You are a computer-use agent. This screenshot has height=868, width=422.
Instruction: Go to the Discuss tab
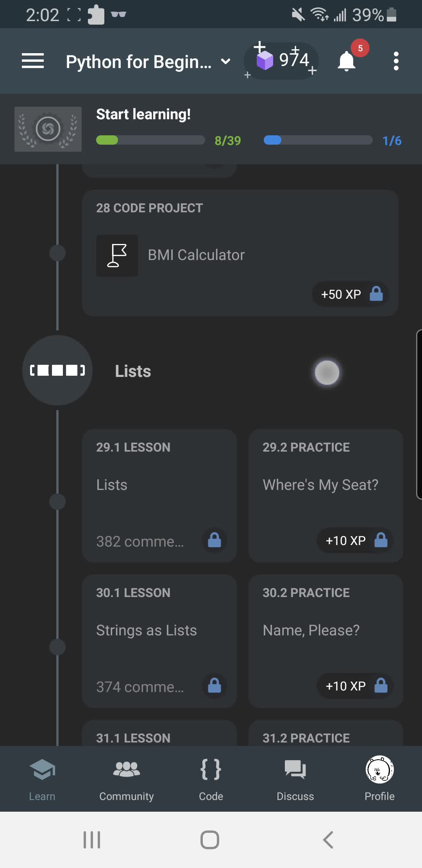295,778
